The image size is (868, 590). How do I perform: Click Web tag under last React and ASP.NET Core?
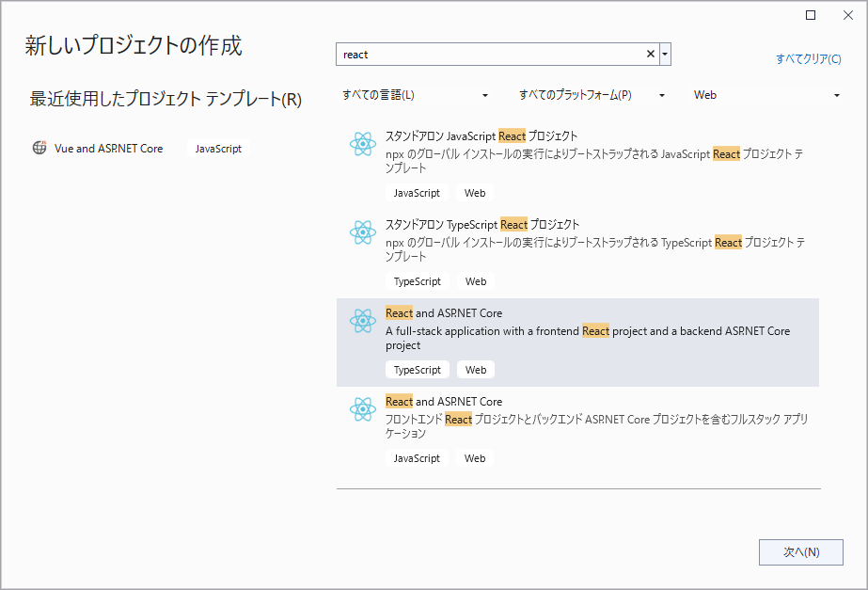pos(475,458)
